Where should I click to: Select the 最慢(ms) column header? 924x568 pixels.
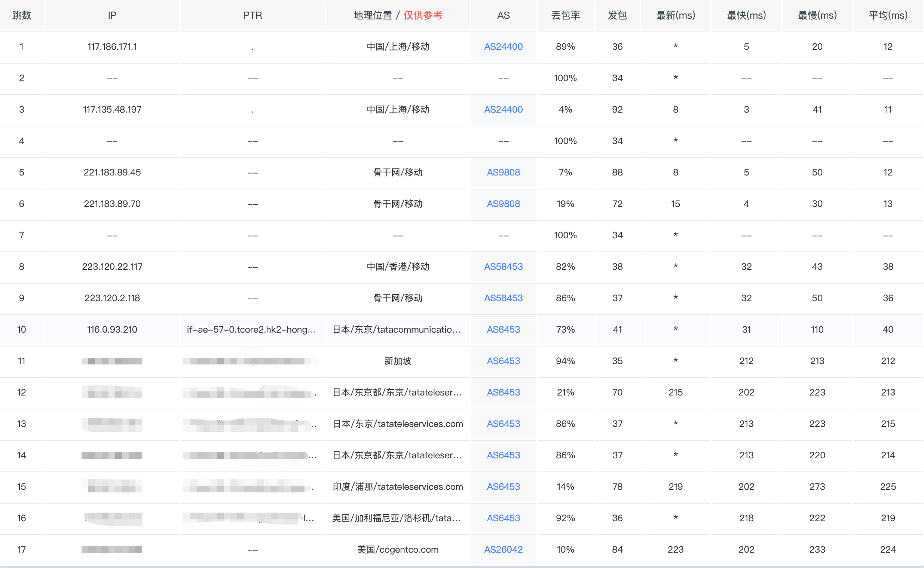click(817, 15)
